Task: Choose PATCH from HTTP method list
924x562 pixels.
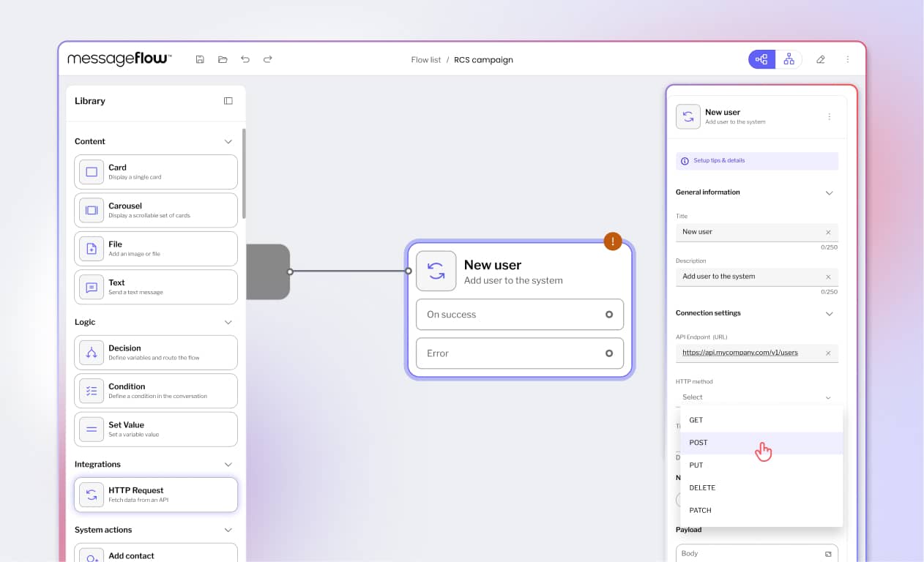Action: [761, 511]
